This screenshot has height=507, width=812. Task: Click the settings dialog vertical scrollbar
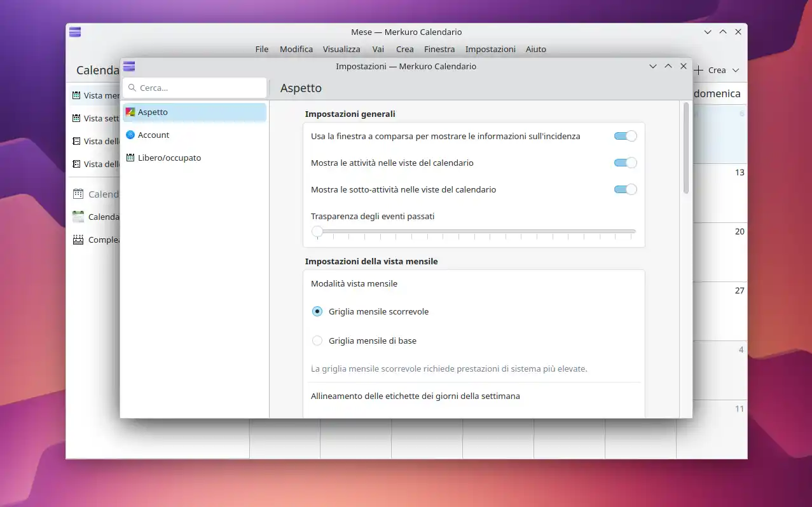[x=686, y=148]
